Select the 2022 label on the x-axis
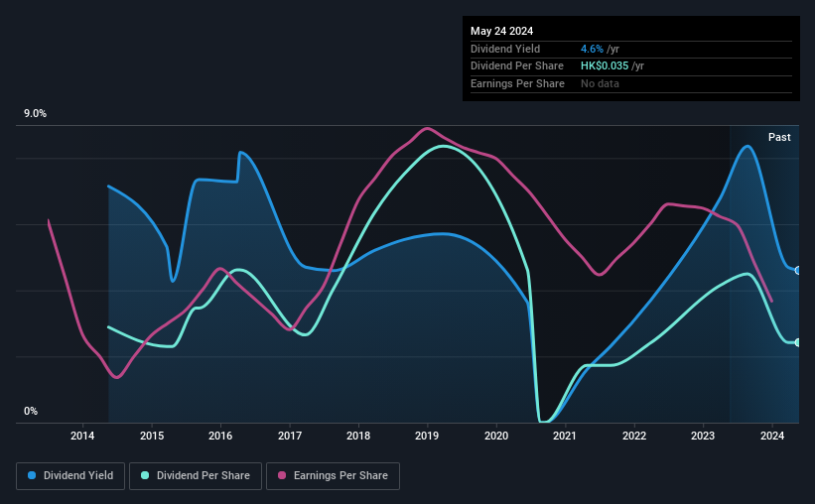The width and height of the screenshot is (815, 504). click(x=634, y=436)
